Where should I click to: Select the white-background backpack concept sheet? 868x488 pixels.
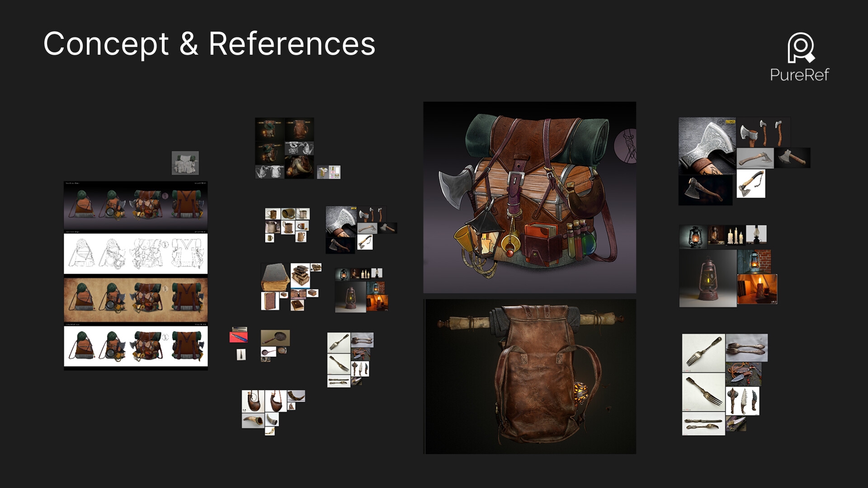coord(136,347)
